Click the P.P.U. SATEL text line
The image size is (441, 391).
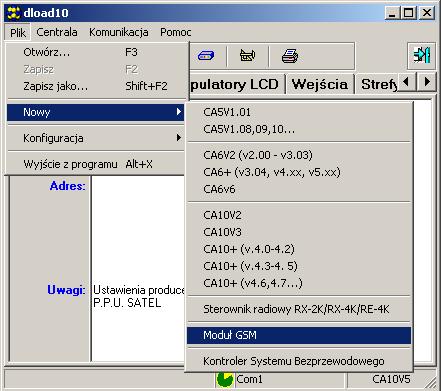[127, 303]
